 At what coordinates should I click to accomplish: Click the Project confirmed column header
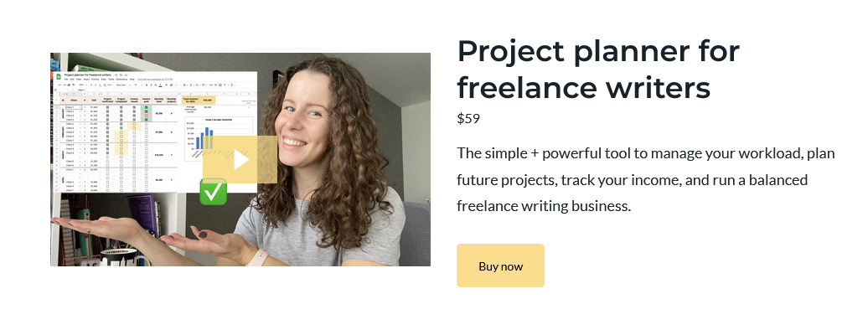pyautogui.click(x=107, y=101)
